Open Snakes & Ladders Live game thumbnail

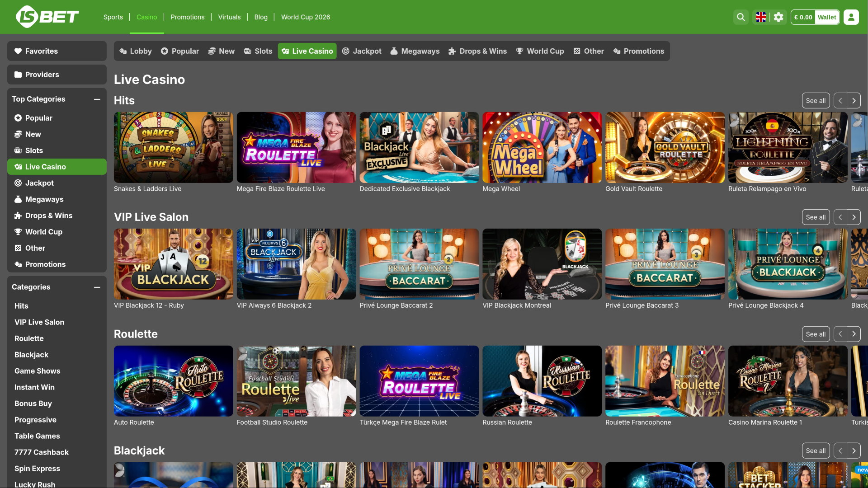pos(173,148)
